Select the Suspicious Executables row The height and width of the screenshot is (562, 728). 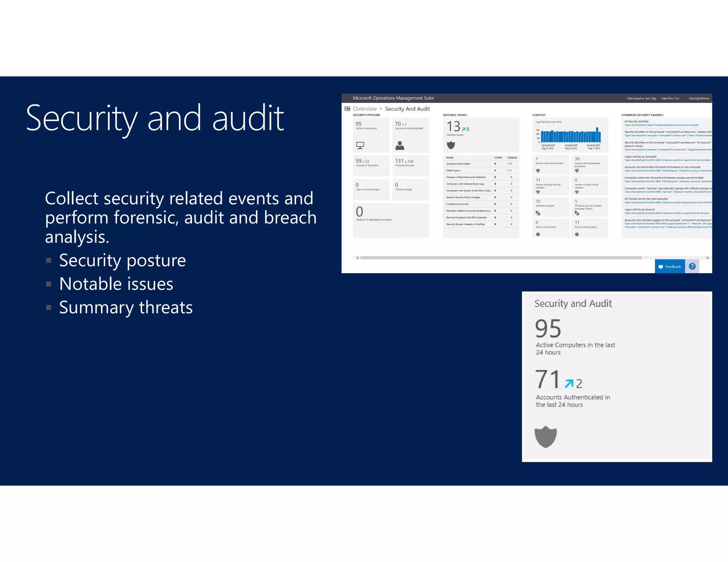(x=481, y=164)
